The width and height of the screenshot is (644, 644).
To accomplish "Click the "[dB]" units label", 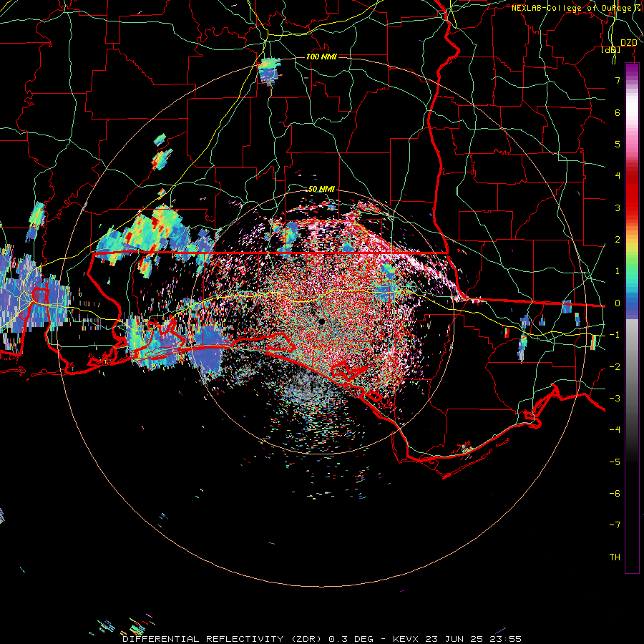I will pos(611,50).
